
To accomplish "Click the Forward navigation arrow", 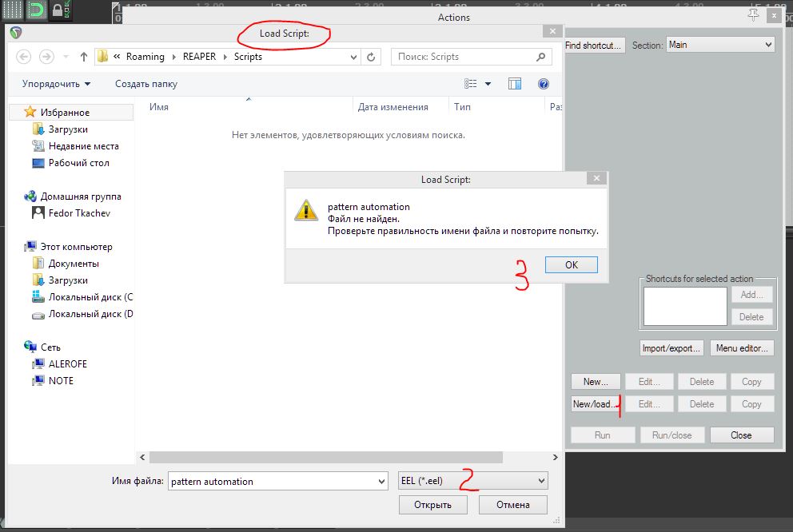I will [x=46, y=57].
